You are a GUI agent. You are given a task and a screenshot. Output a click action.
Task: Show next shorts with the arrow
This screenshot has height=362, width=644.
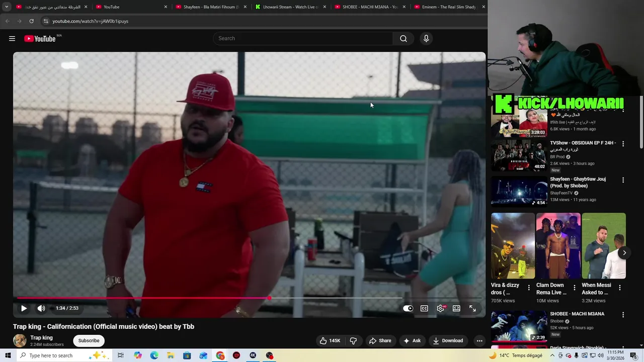[x=624, y=253]
